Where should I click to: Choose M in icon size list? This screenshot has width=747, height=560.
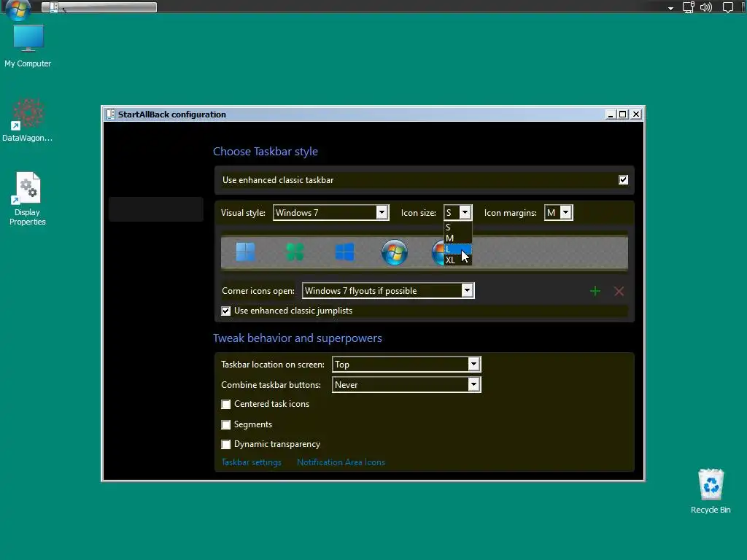[457, 238]
